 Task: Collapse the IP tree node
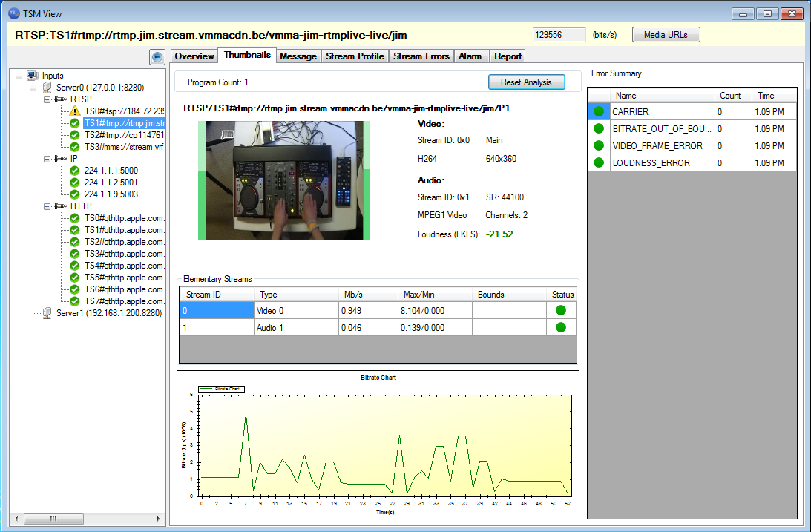(46, 159)
